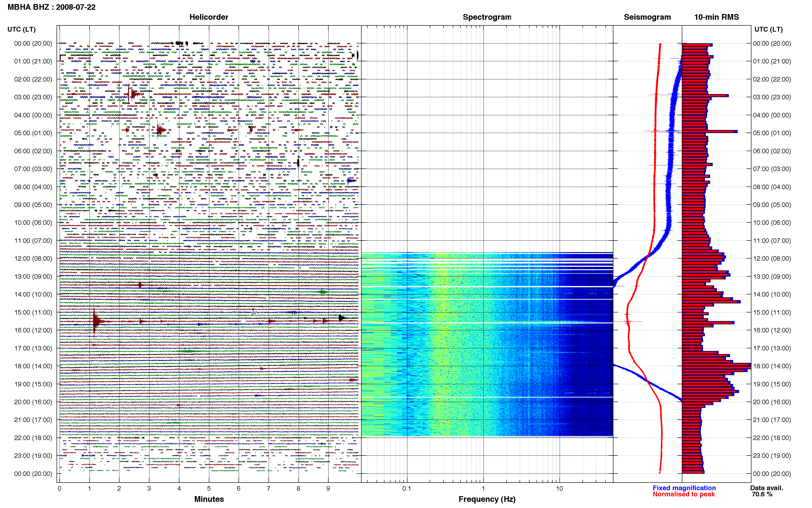Click the 'Fixed magnification' legend label
812x508 pixels.
click(x=684, y=488)
